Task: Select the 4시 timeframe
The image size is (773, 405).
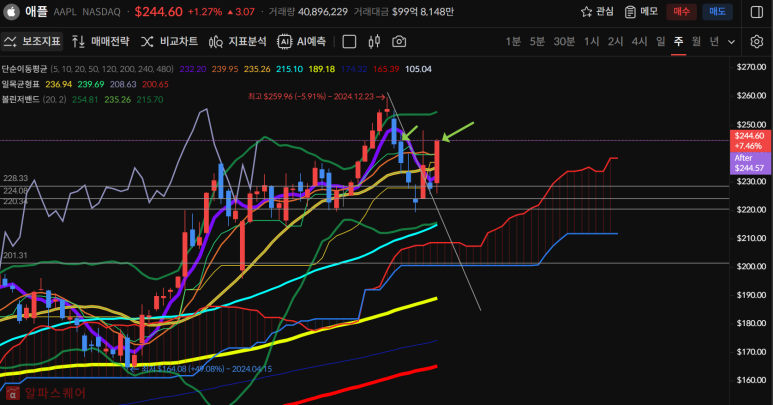Action: pyautogui.click(x=639, y=42)
